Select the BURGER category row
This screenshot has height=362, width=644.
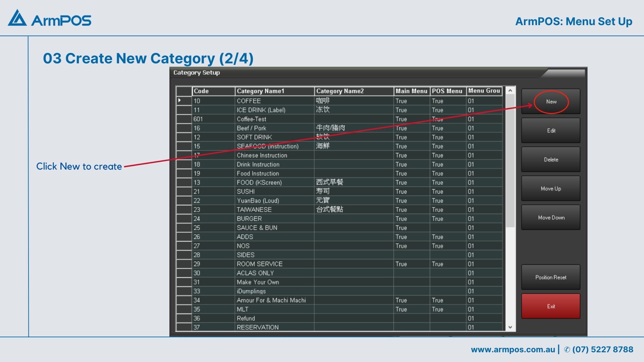(x=249, y=219)
